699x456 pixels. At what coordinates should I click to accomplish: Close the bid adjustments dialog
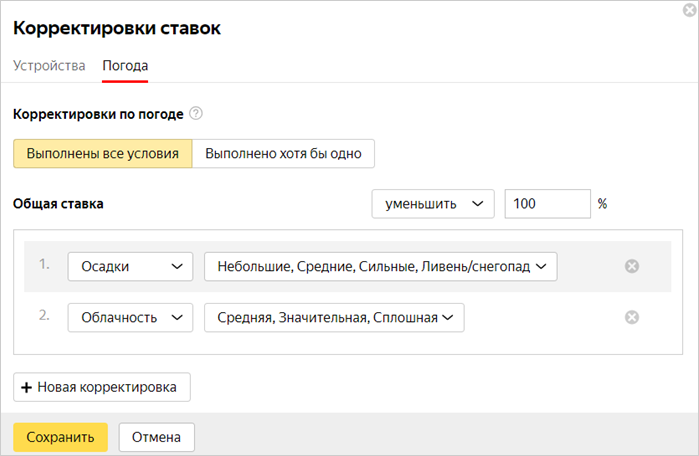[690, 9]
